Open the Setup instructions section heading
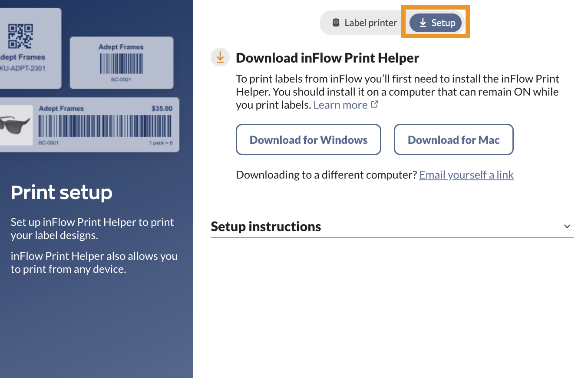Viewport: 588px width, 378px height. click(x=266, y=226)
